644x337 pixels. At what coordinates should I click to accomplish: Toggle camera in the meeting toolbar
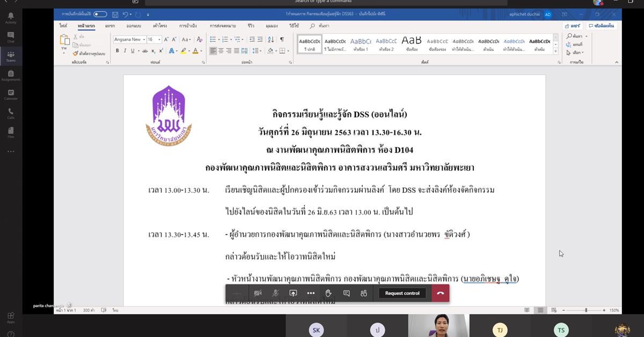pos(258,293)
